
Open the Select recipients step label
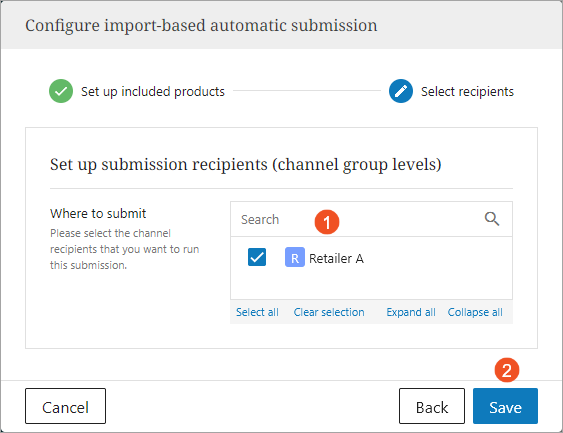pyautogui.click(x=467, y=92)
